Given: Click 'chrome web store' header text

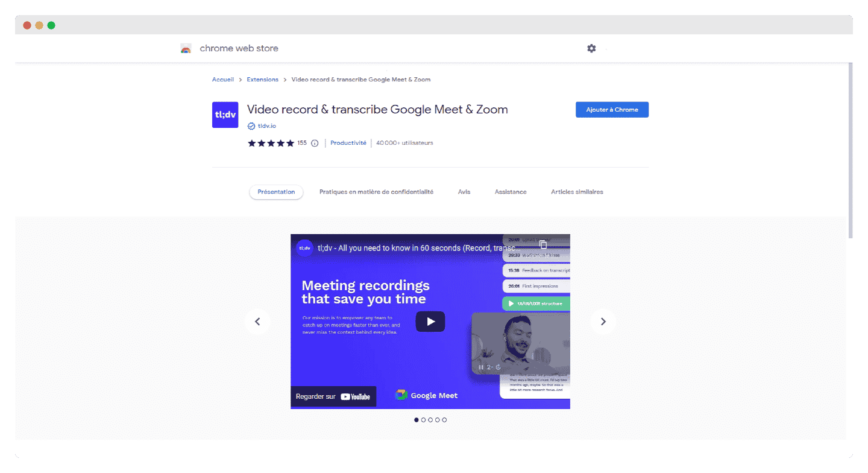Looking at the screenshot, I should click(239, 48).
